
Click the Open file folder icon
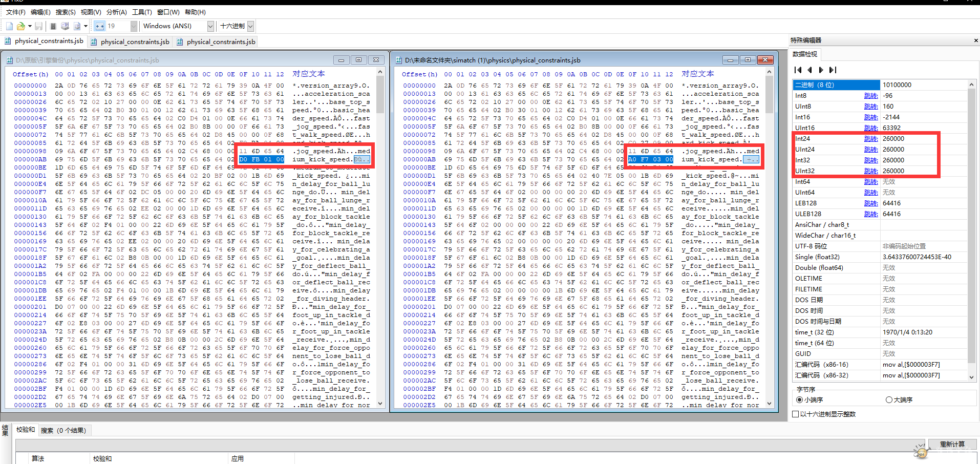21,26
